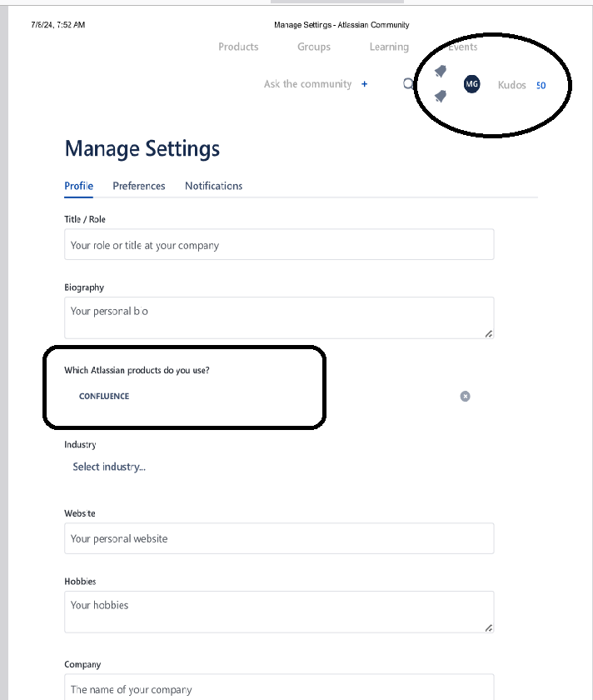593x700 pixels.
Task: Open the search magnifier icon
Action: pyautogui.click(x=408, y=84)
